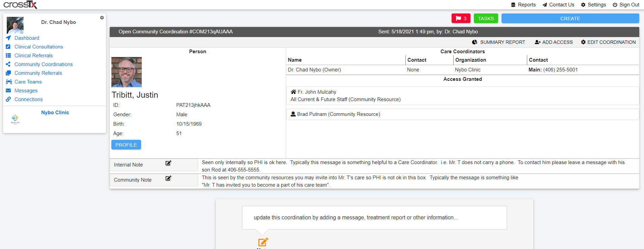
Task: Click the birth date 10/15/1969
Action: tap(189, 124)
